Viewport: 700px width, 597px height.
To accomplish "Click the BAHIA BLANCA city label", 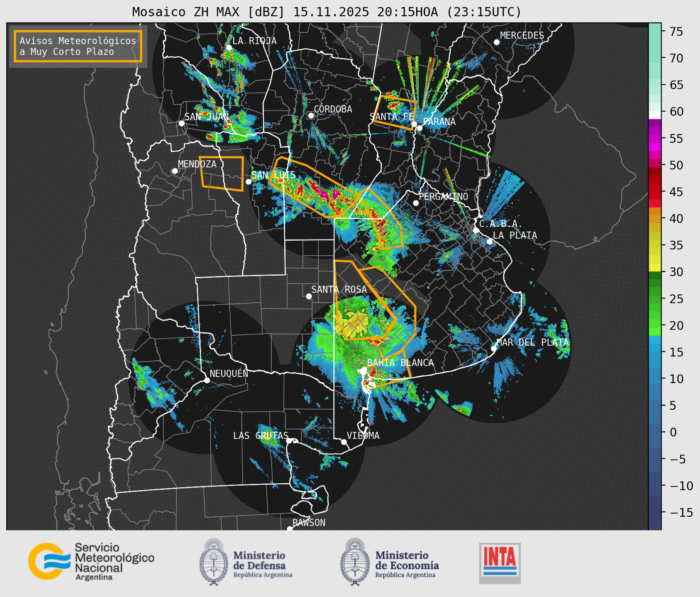I will 400,363.
